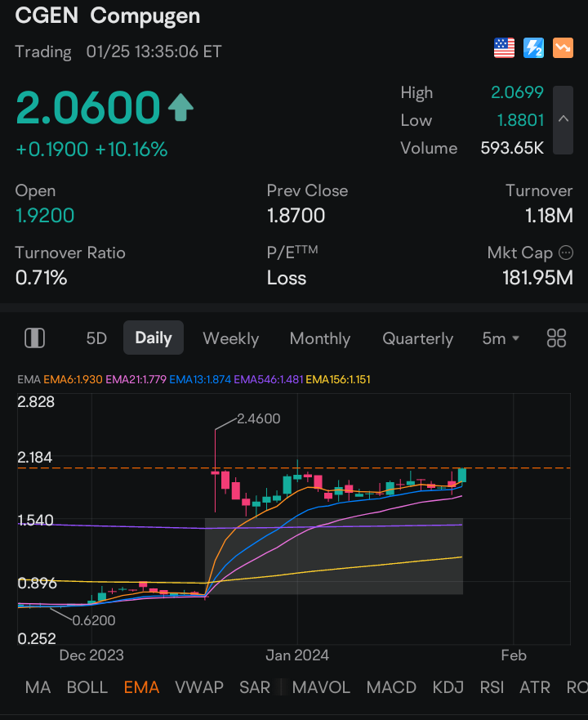Tap the Turnover Ratio 0.71% value

pos(42,278)
